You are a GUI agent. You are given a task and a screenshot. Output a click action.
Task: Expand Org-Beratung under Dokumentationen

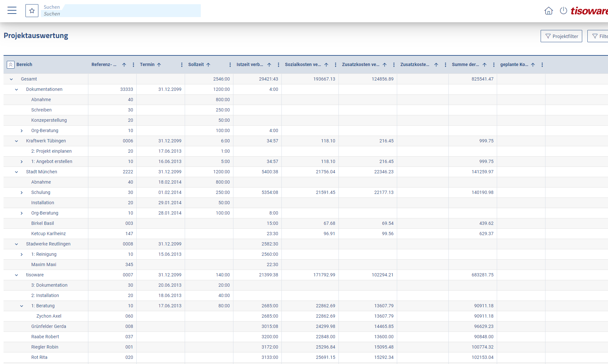(22, 131)
